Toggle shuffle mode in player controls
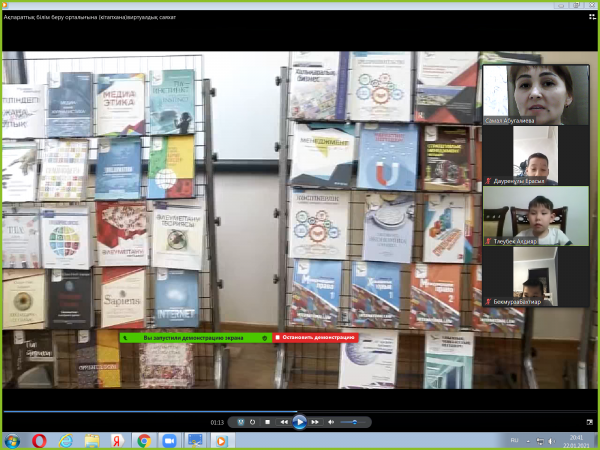Viewport: 600px width, 450px height. point(241,423)
